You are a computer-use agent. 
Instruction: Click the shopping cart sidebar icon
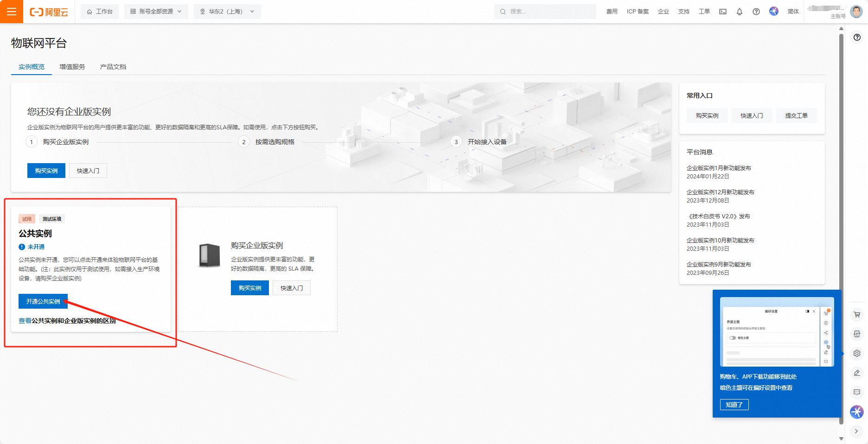[856, 315]
